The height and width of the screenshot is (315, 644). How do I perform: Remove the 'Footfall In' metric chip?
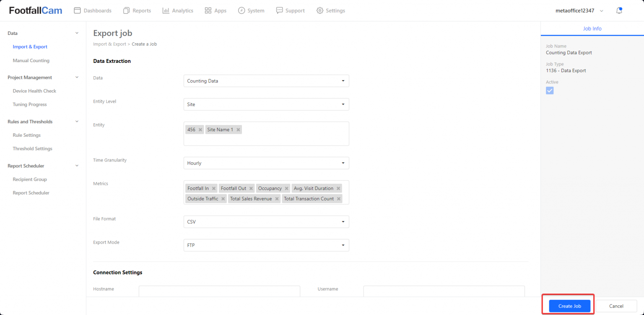tap(214, 188)
